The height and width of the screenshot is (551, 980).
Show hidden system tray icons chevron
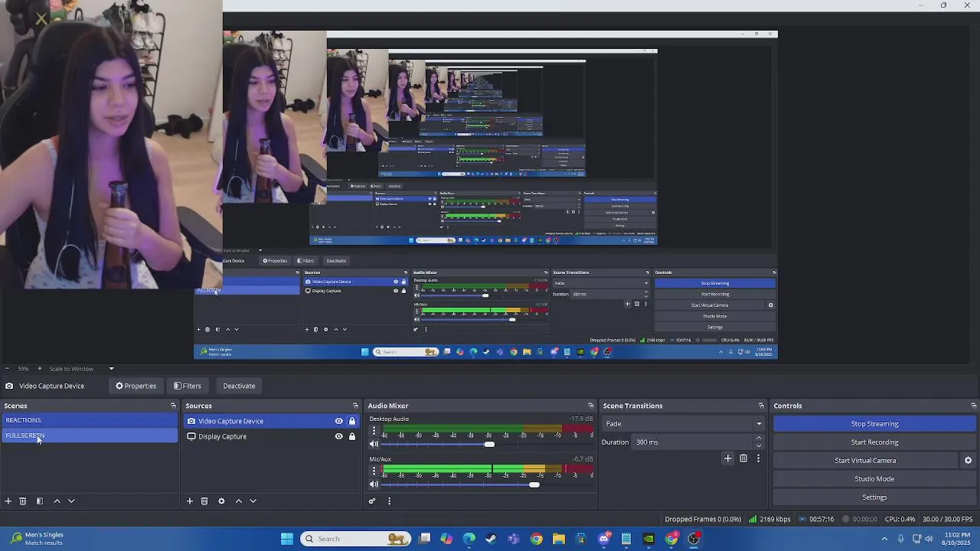[884, 539]
